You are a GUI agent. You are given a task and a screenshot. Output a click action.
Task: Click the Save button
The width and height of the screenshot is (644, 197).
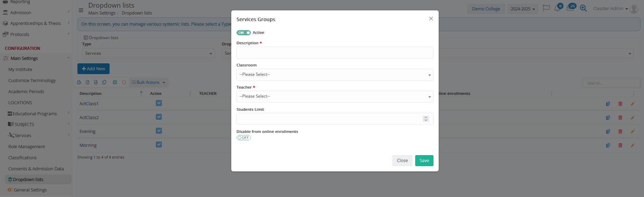(x=424, y=161)
